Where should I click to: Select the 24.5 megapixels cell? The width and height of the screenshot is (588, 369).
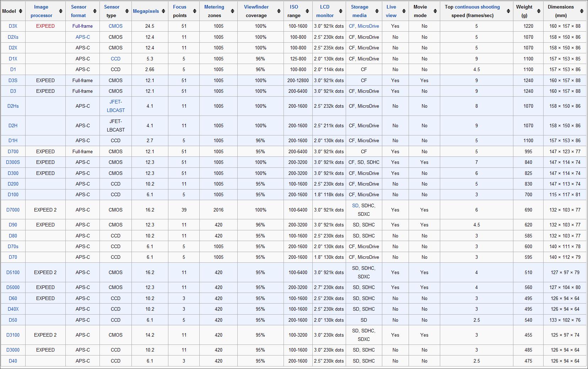tap(150, 26)
